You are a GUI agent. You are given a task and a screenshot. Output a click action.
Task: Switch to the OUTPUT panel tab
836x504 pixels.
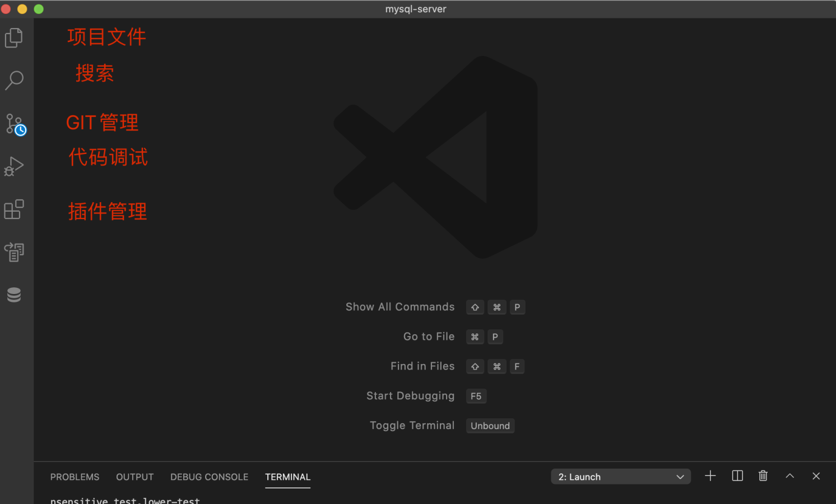134,477
